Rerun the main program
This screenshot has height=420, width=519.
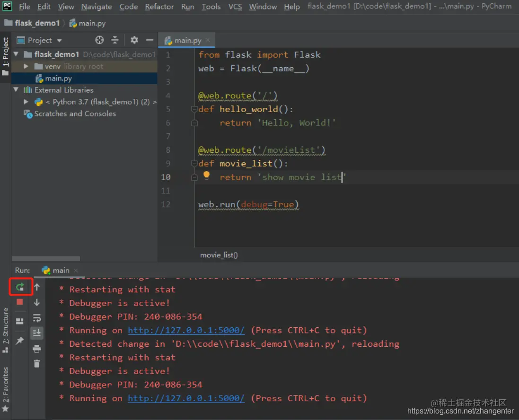click(x=20, y=287)
